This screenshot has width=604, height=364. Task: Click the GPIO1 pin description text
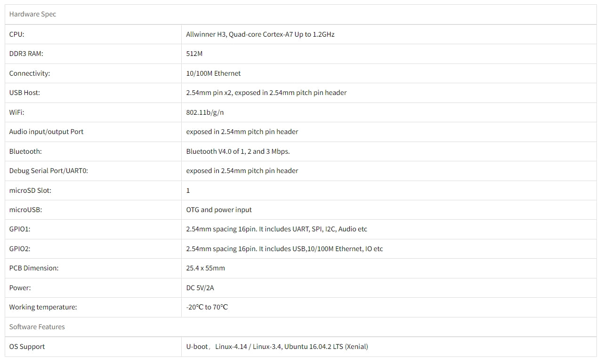276,229
